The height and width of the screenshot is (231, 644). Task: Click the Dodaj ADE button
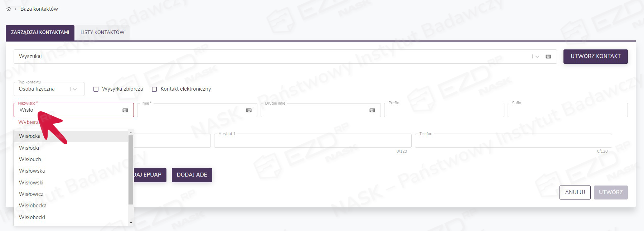point(192,175)
